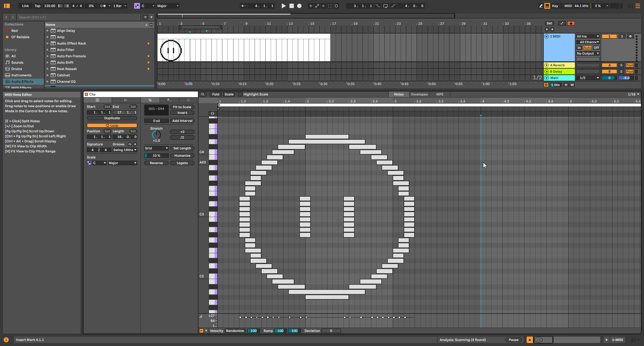Click the Play button in transport
Viewport: 644px width, 346px height.
[x=283, y=6]
